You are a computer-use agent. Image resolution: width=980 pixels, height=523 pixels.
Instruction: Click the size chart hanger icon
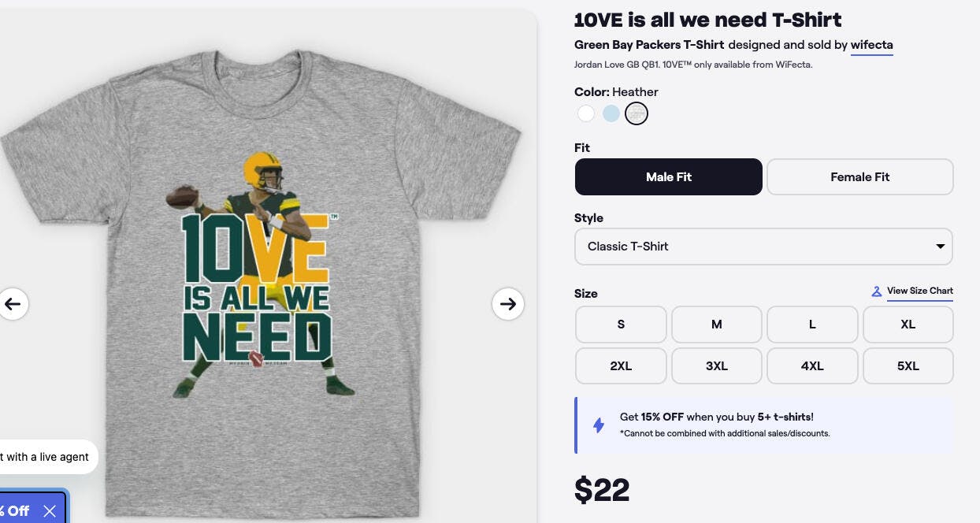point(876,291)
